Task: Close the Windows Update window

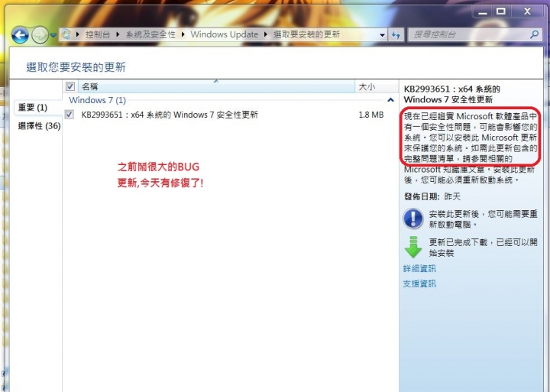Action: point(527,11)
